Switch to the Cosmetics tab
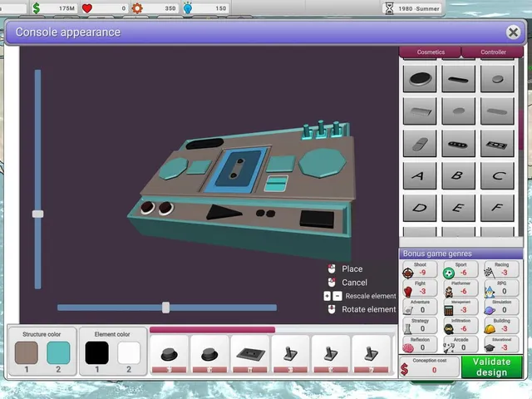The height and width of the screenshot is (399, 532). (431, 52)
